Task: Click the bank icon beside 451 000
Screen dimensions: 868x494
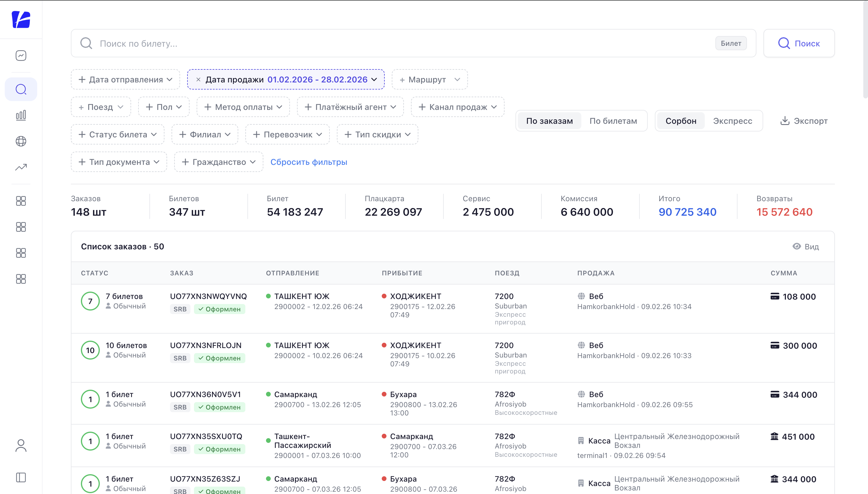Action: pyautogui.click(x=774, y=436)
